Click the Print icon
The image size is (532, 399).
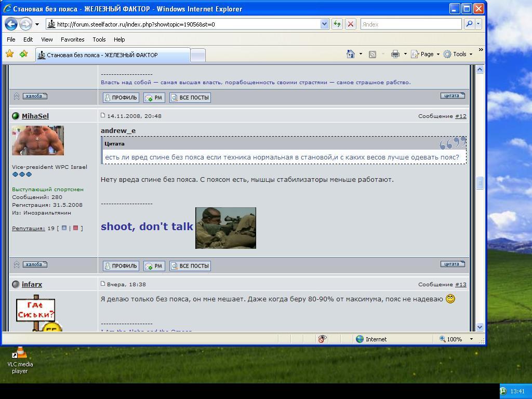(395, 54)
